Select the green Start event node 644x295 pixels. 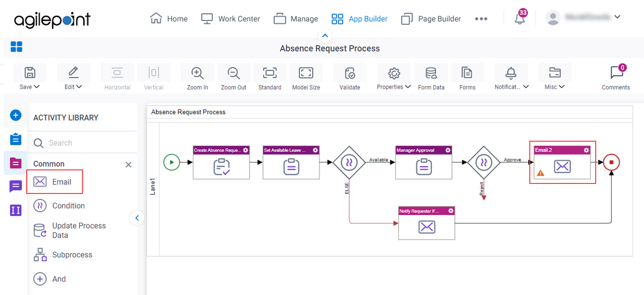click(172, 162)
